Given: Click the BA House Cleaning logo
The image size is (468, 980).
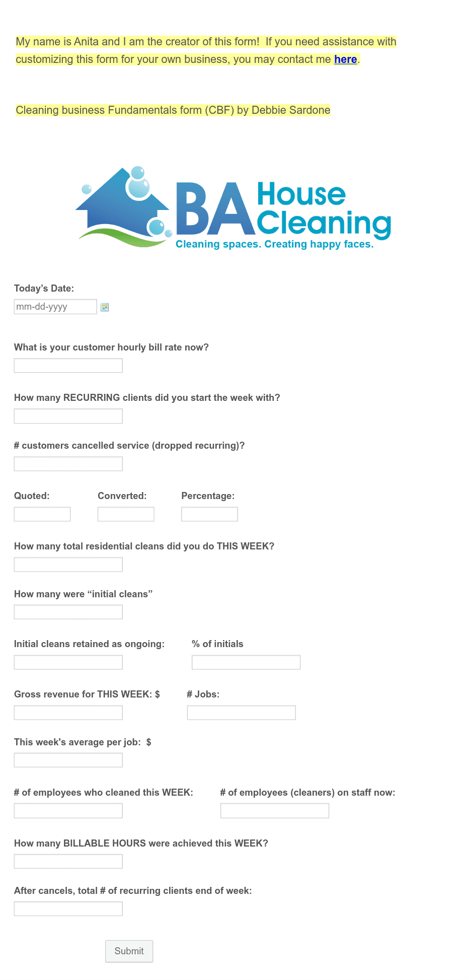Looking at the screenshot, I should coord(233,207).
